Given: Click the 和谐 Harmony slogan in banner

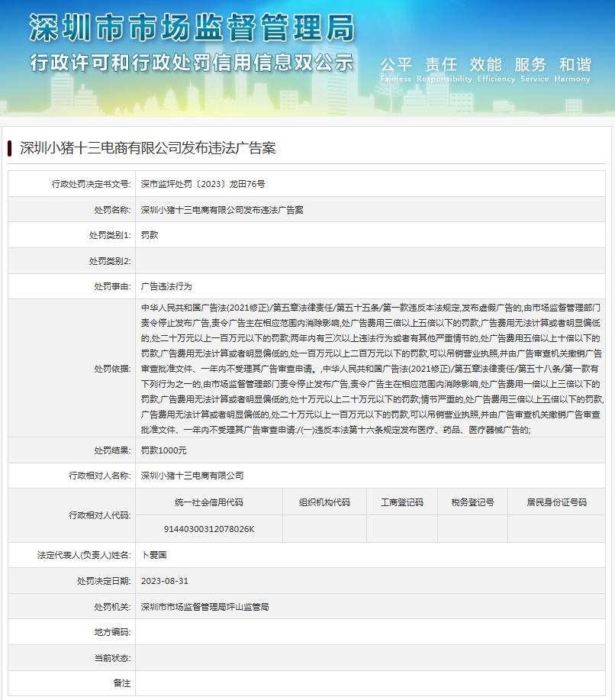Looking at the screenshot, I should [572, 69].
